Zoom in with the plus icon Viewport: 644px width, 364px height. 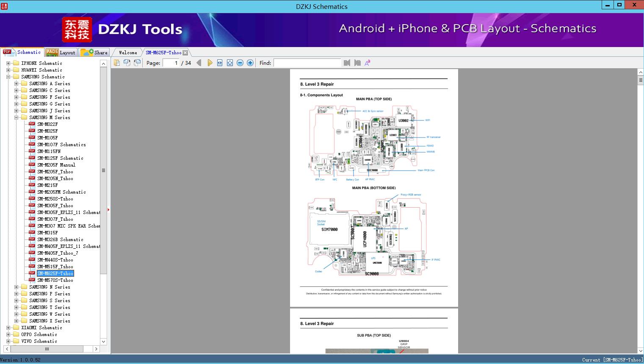(x=250, y=63)
